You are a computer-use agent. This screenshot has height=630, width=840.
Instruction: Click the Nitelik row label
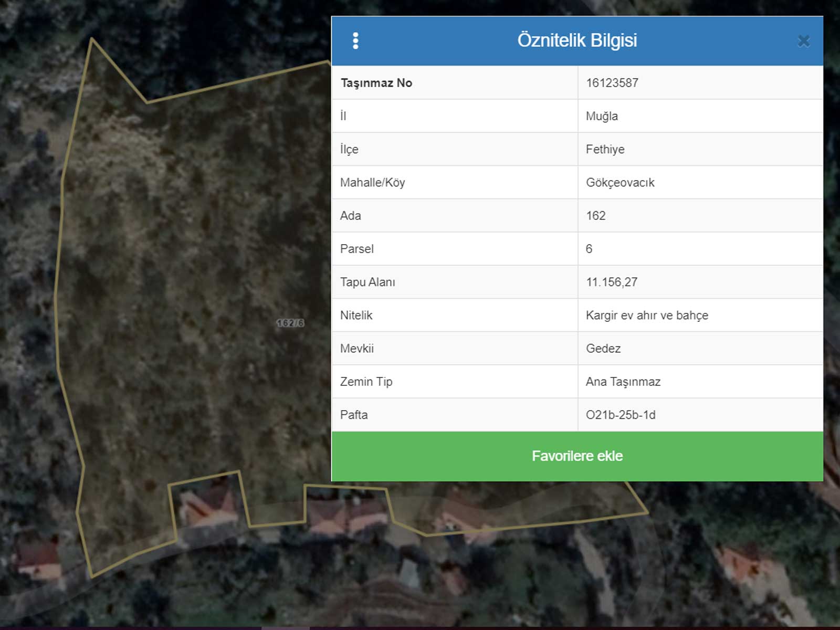point(356,316)
